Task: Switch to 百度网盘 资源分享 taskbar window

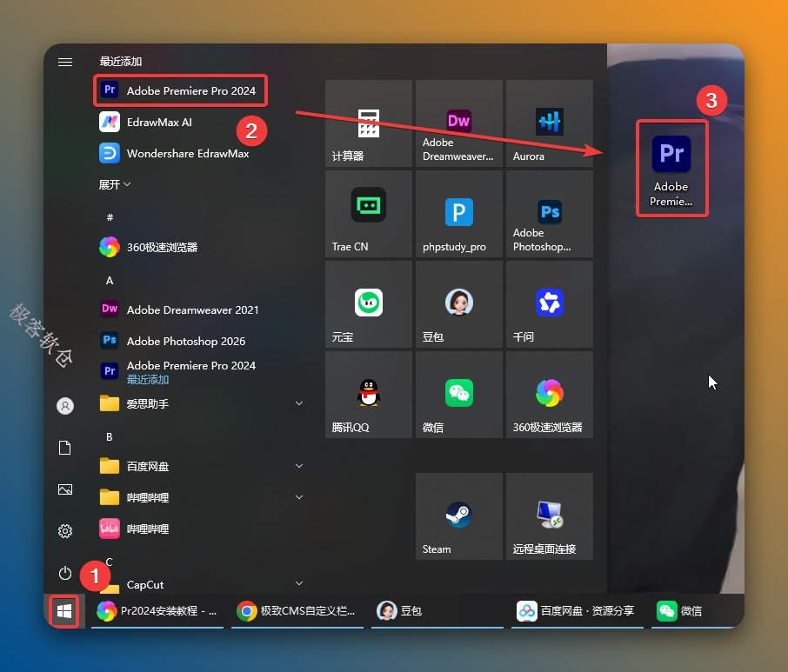Action: point(577,611)
